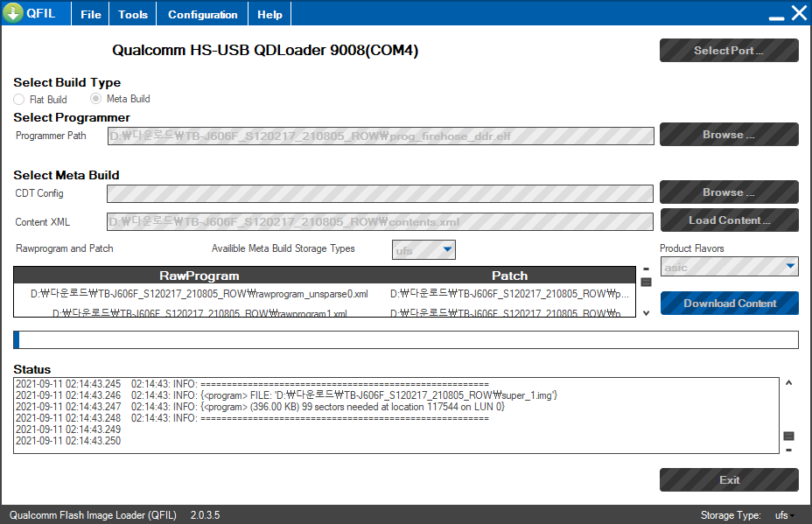Click the 99 sectors needed log line
The image size is (812, 524).
pyautogui.click(x=260, y=407)
